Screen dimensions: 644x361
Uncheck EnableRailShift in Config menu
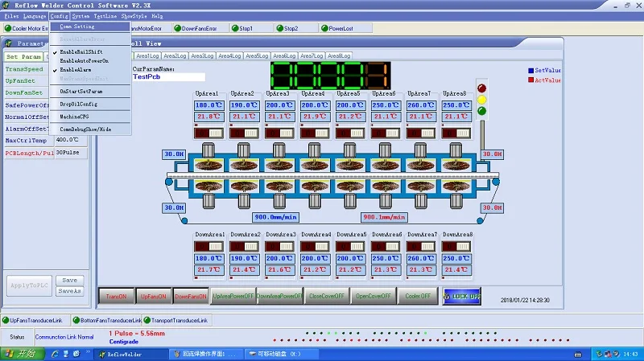click(84, 51)
